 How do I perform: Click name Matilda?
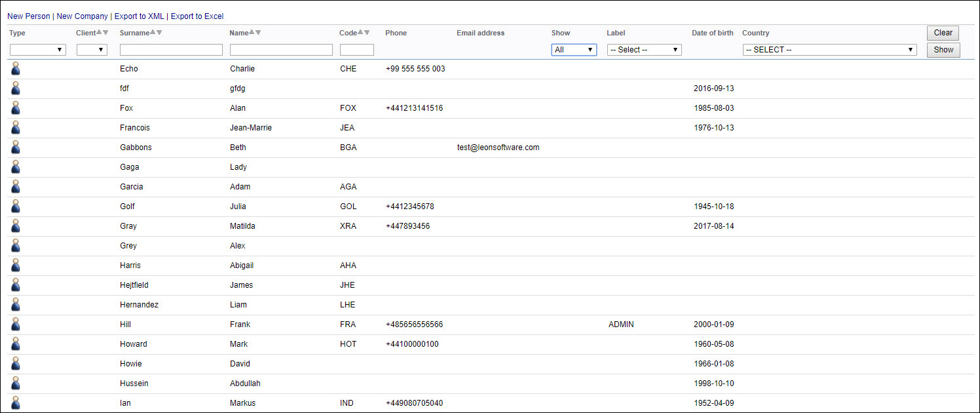coord(242,226)
